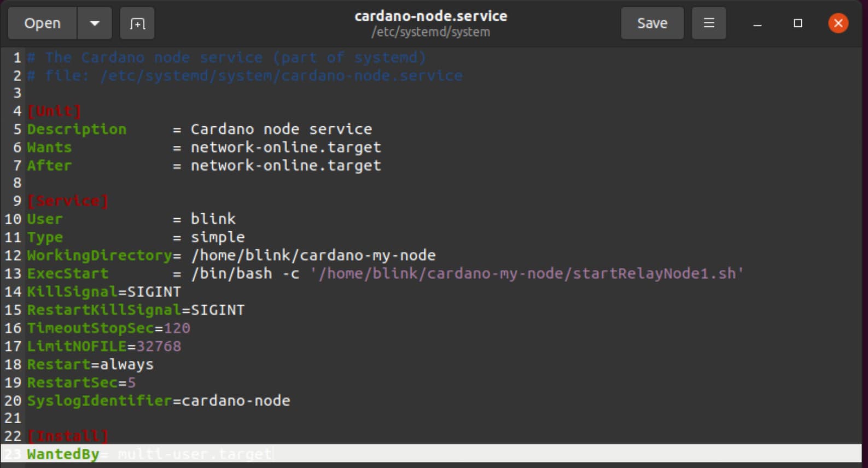Click the startRelayNode1.sh script path string
The width and height of the screenshot is (868, 468).
[527, 273]
